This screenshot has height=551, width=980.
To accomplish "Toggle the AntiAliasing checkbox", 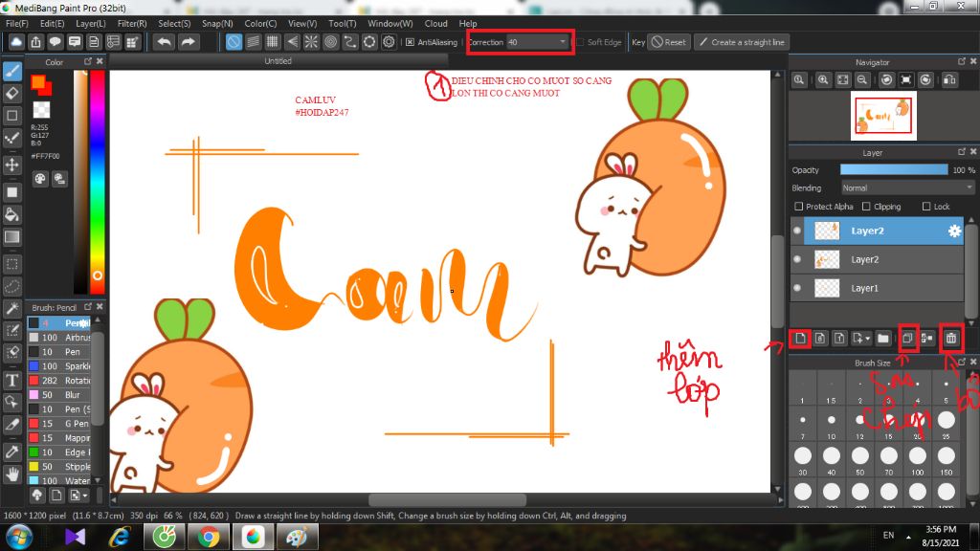I will pyautogui.click(x=410, y=42).
